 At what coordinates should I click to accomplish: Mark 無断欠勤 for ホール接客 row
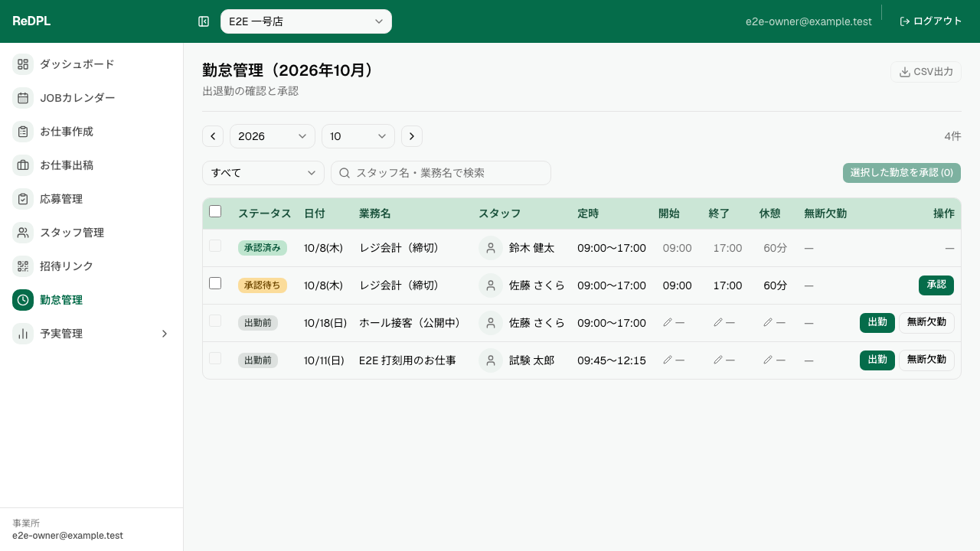coord(926,322)
